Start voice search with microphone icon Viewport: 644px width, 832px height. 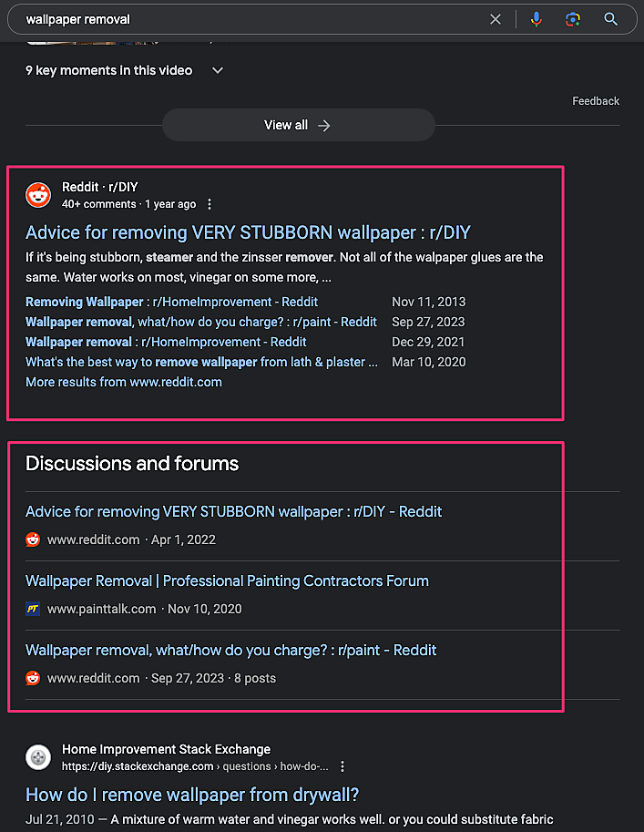pyautogui.click(x=537, y=19)
